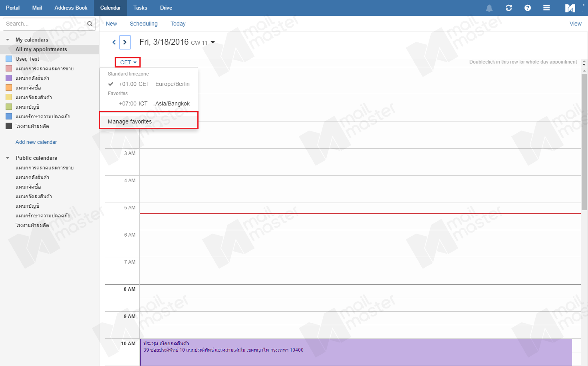588x366 pixels.
Task: Toggle User, Test calendar color box
Action: [x=9, y=59]
